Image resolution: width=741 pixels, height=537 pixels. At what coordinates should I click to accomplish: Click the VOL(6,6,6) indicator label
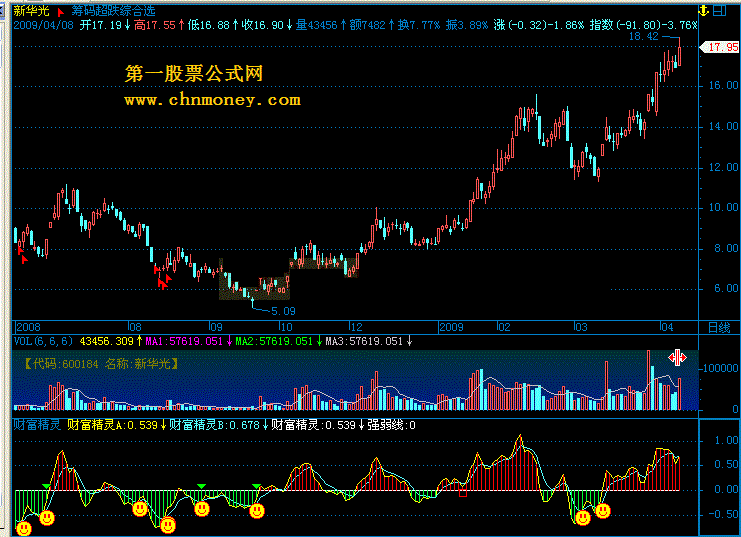pos(43,341)
